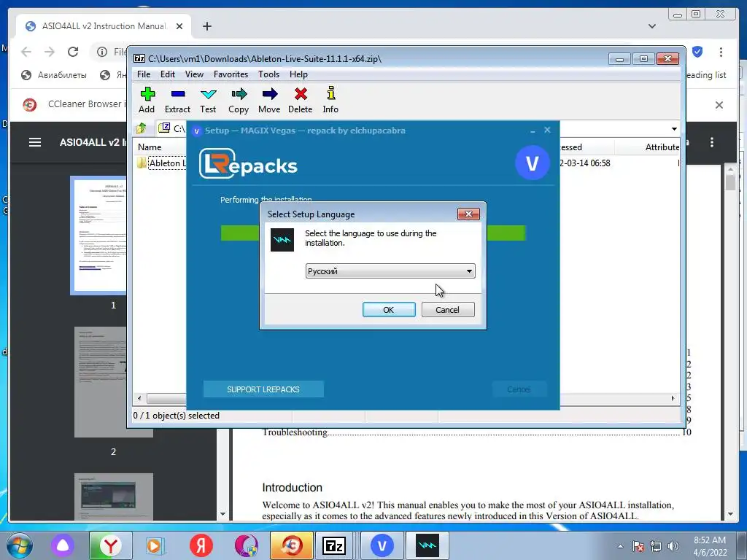This screenshot has height=560, width=747.
Task: Click the 7-Zip horizontal scrollbar left arrow
Action: click(139, 398)
